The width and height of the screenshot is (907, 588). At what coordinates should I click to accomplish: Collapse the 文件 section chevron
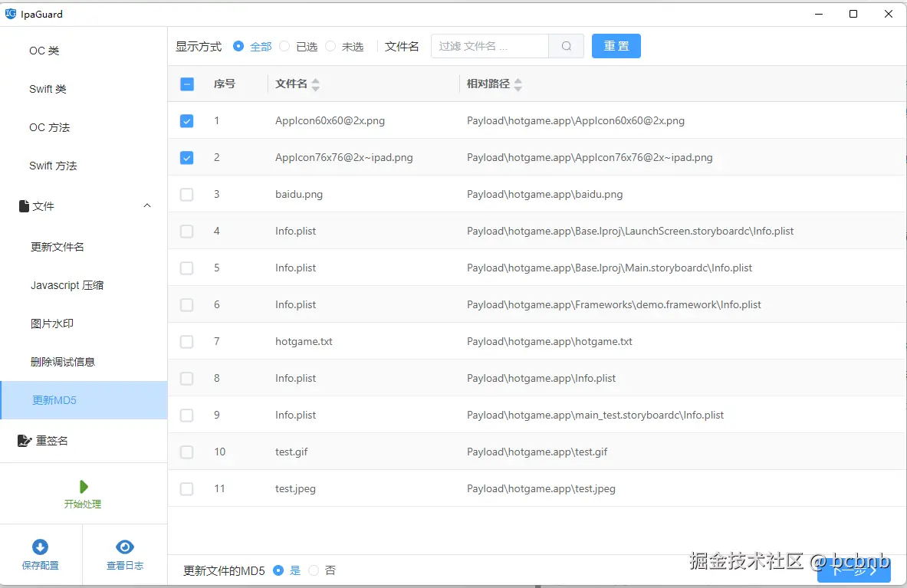[x=146, y=205]
